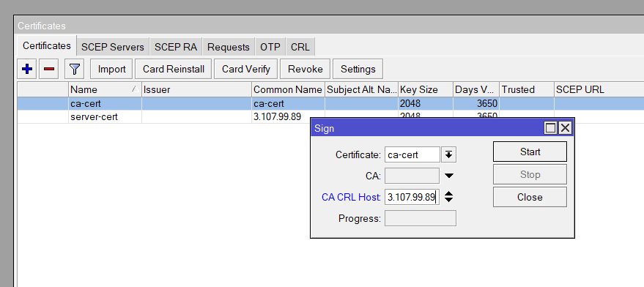Click the CA input field
Screen dimensions: 644x287
point(412,176)
